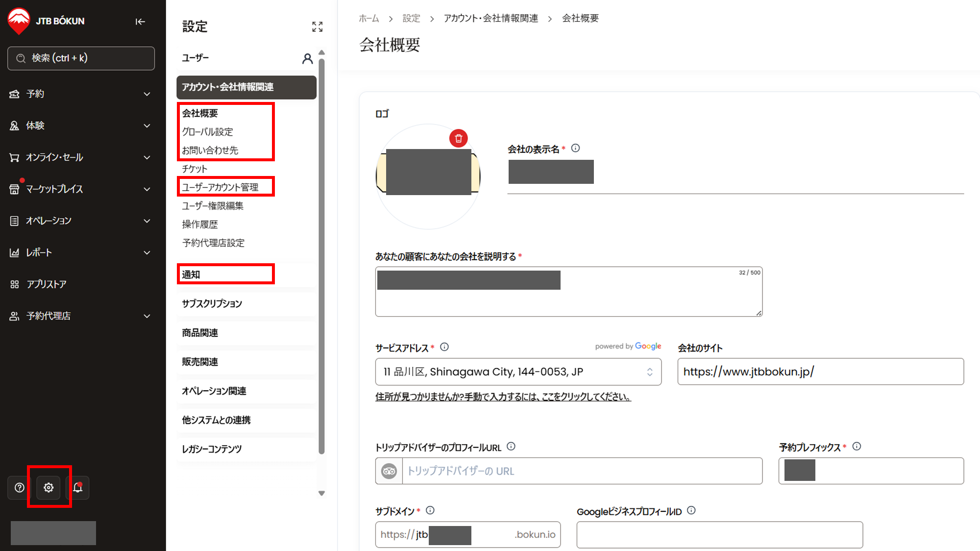
Task: Click the red trash icon on logo
Action: tap(458, 139)
